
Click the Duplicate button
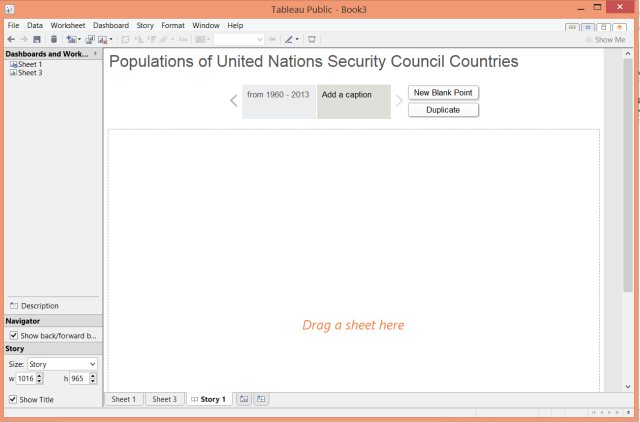tap(443, 110)
